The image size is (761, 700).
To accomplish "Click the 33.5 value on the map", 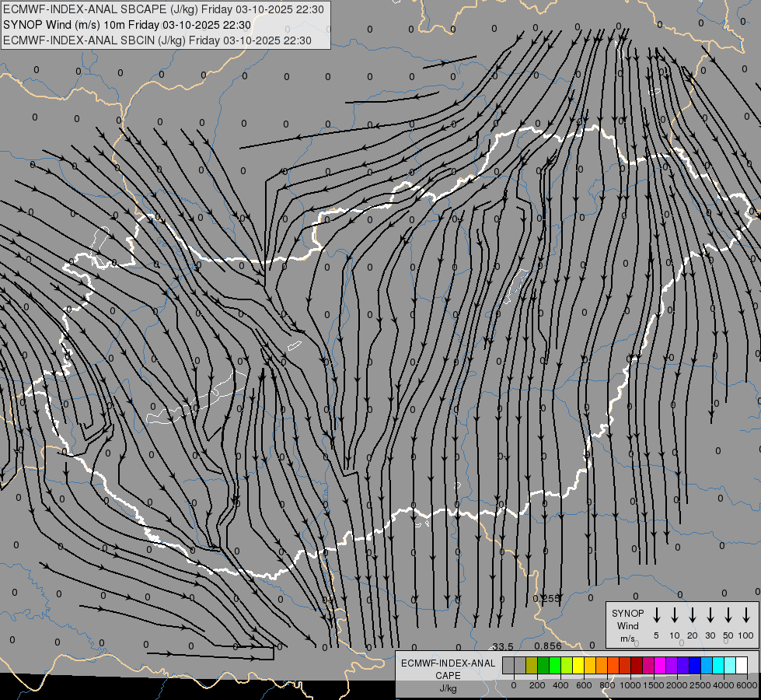I will click(502, 646).
